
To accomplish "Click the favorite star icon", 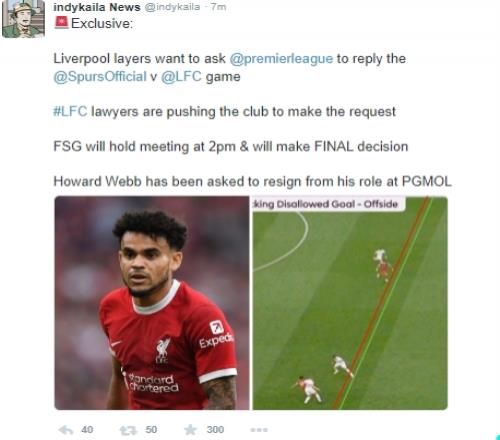I will coord(190,430).
